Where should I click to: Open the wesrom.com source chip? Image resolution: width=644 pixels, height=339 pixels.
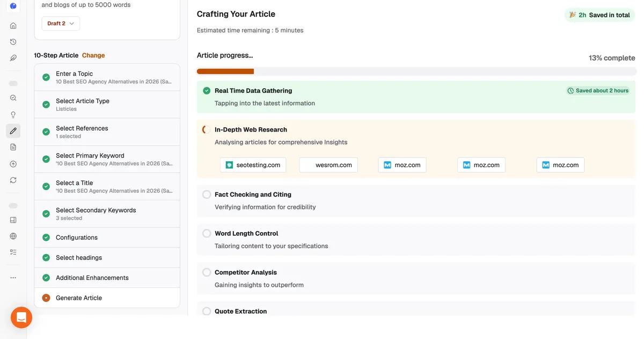coord(328,165)
